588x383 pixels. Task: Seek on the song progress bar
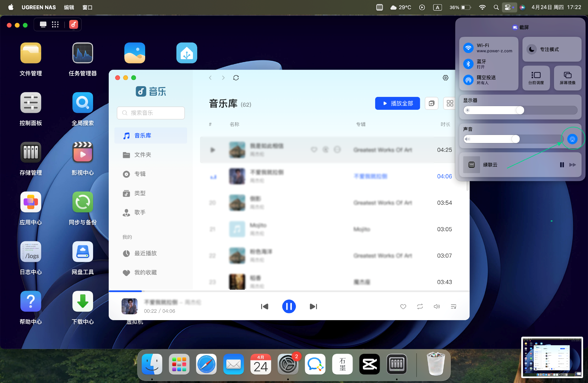[289, 291]
